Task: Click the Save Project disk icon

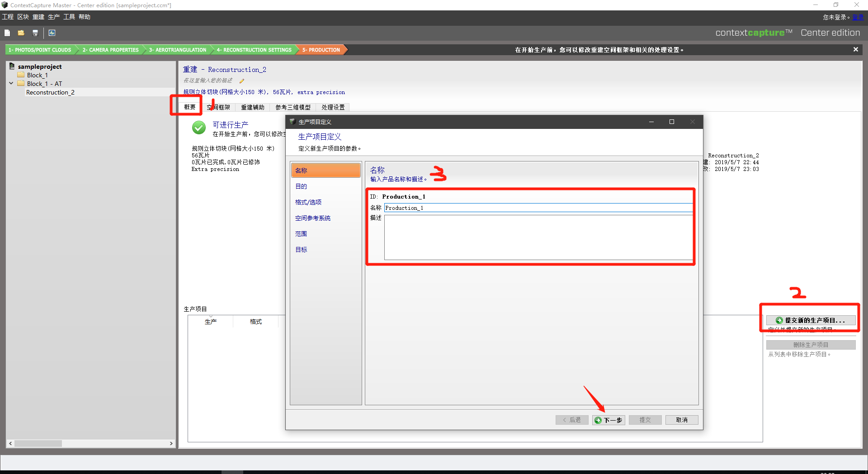Action: click(35, 33)
